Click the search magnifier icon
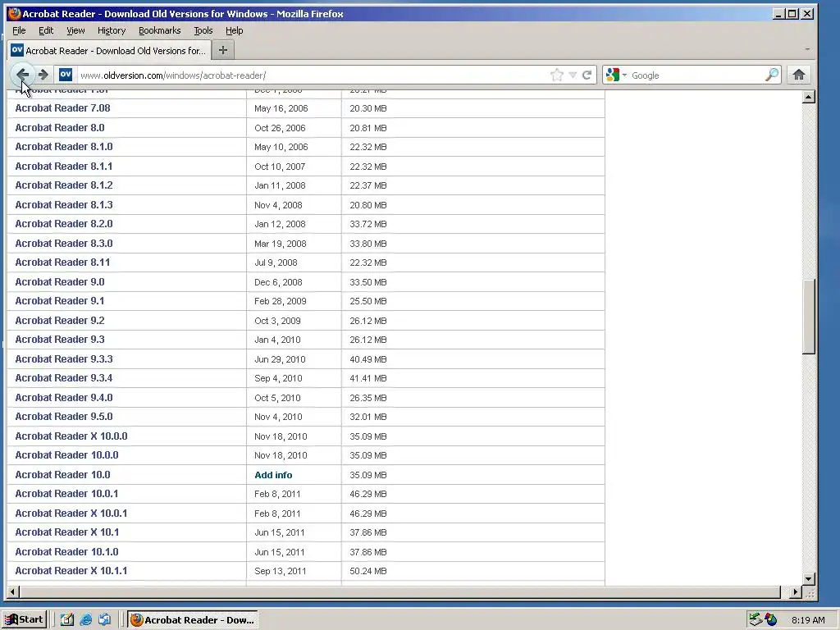The width and height of the screenshot is (840, 630). click(771, 75)
